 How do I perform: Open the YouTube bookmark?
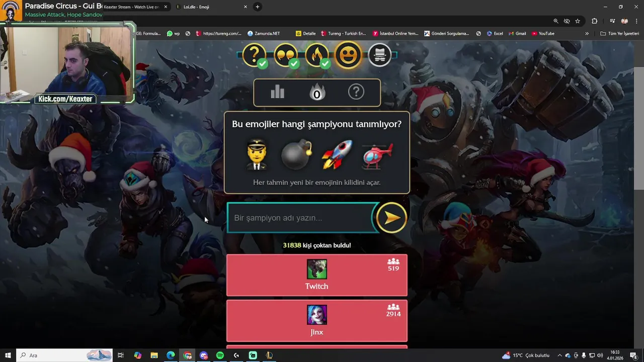tap(543, 34)
